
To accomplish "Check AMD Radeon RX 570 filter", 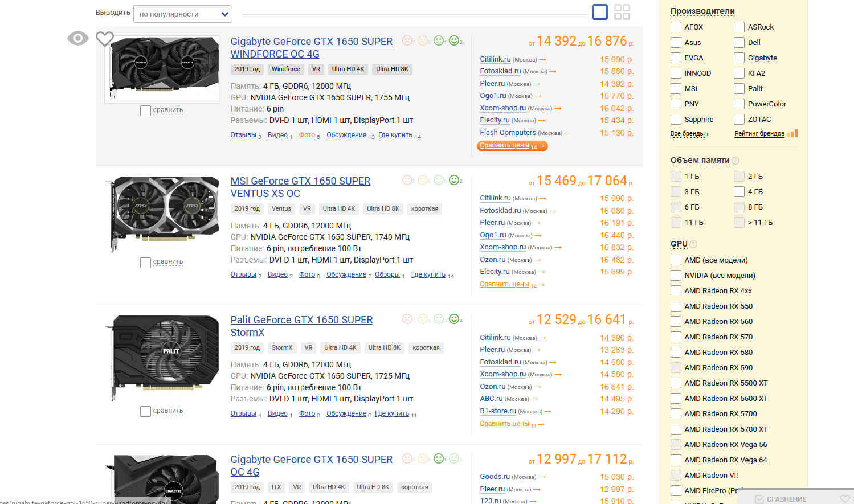I will (676, 337).
